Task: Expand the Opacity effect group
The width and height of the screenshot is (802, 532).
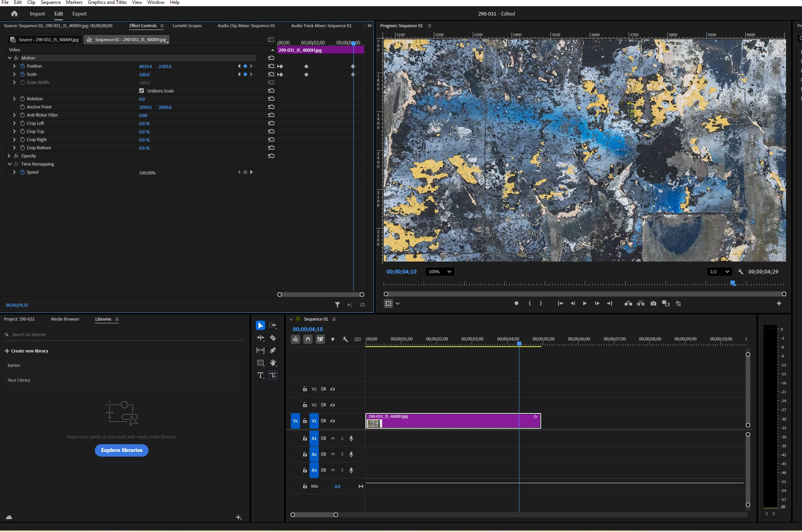Action: click(9, 156)
